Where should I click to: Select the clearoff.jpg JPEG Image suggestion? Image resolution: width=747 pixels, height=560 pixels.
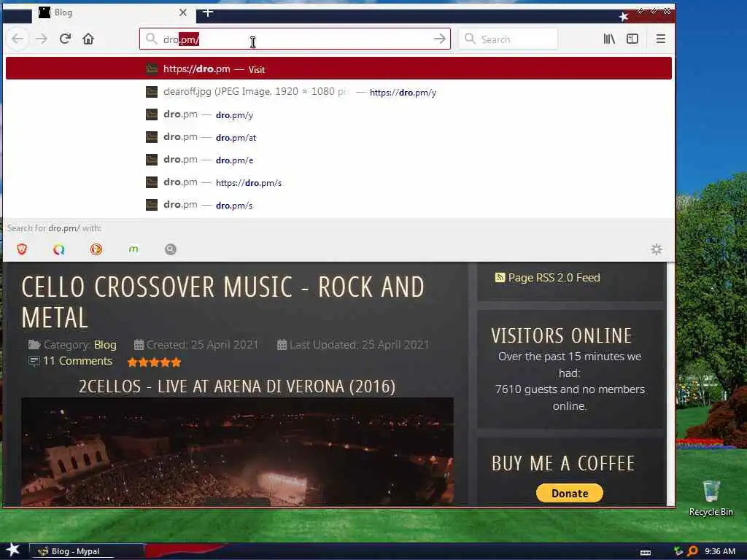(x=338, y=91)
